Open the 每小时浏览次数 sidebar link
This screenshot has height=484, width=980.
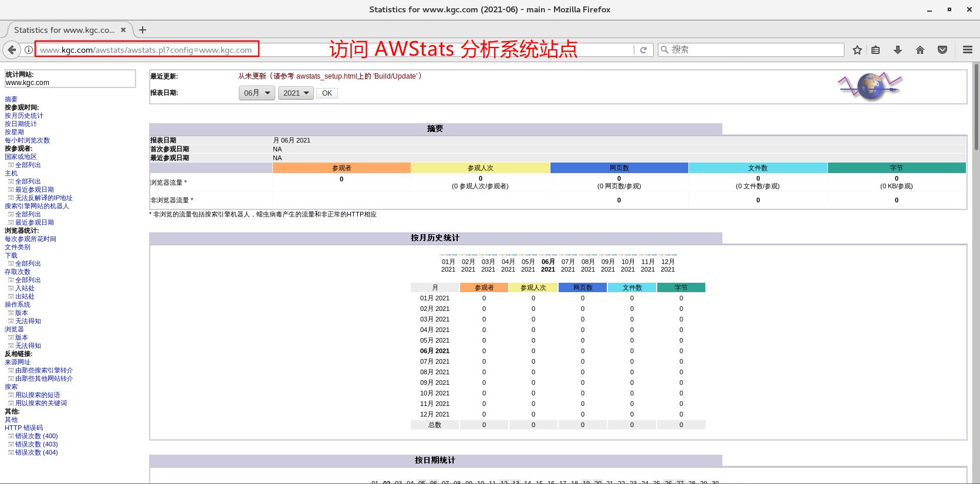pos(27,140)
